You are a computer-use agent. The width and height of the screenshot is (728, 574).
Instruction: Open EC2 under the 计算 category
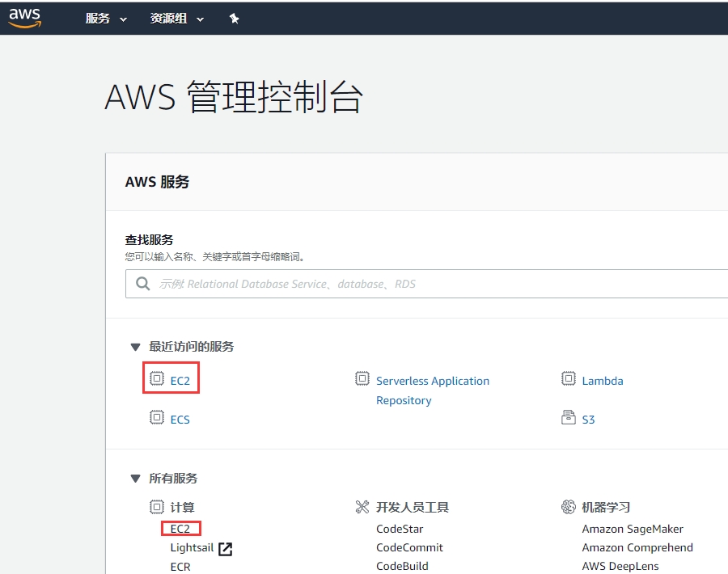click(x=180, y=529)
